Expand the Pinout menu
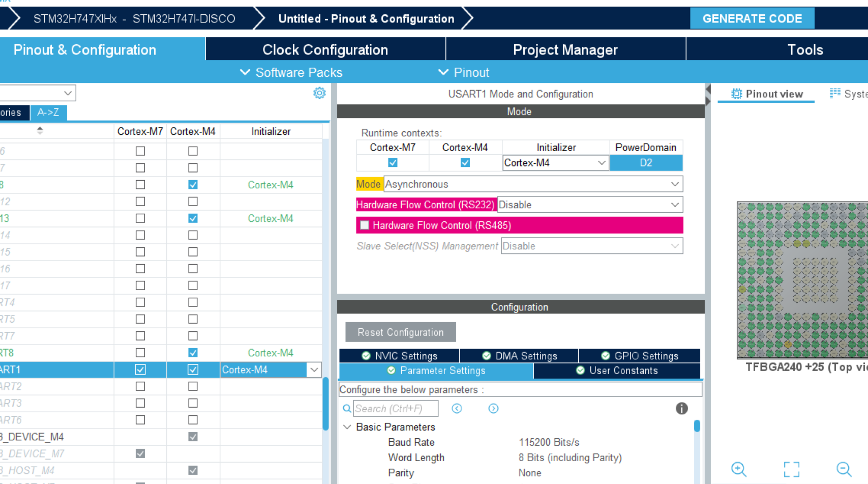Image resolution: width=868 pixels, height=484 pixels. point(464,72)
